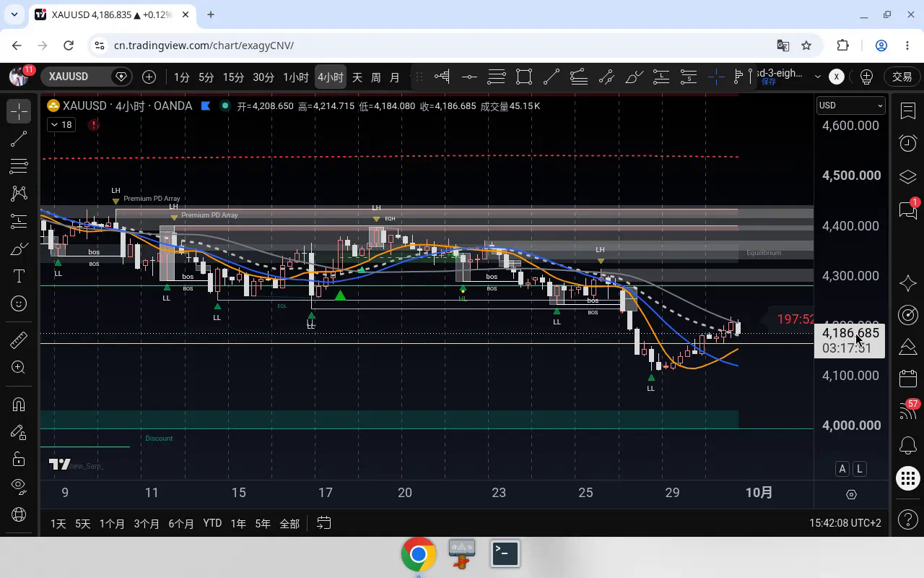Switch to 天 daily timeframe

pyautogui.click(x=357, y=77)
